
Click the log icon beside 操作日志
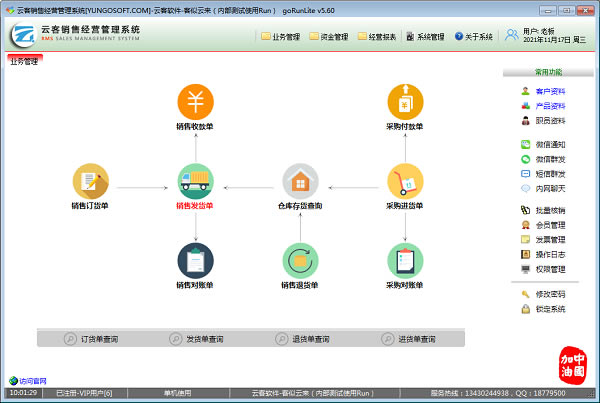pyautogui.click(x=526, y=254)
